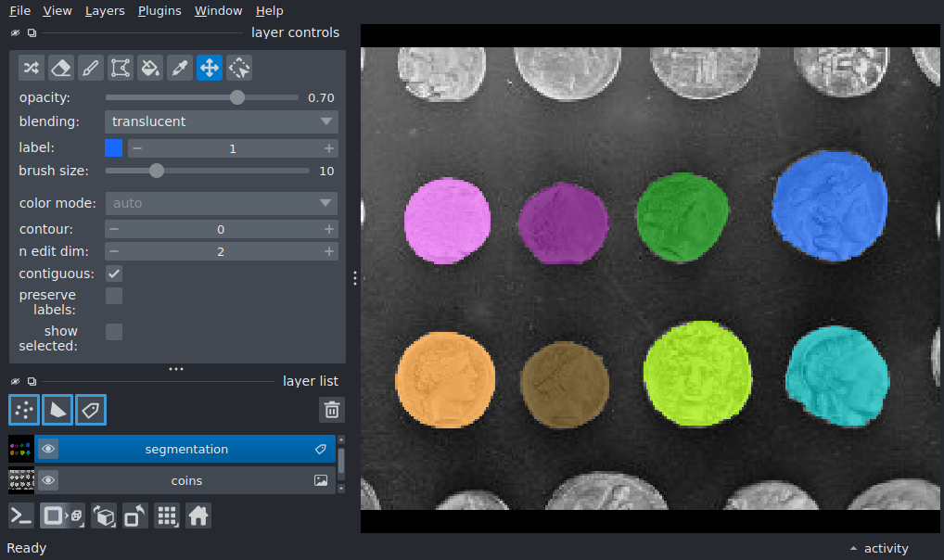The image size is (944, 560).
Task: Open the Help menu
Action: point(269,11)
